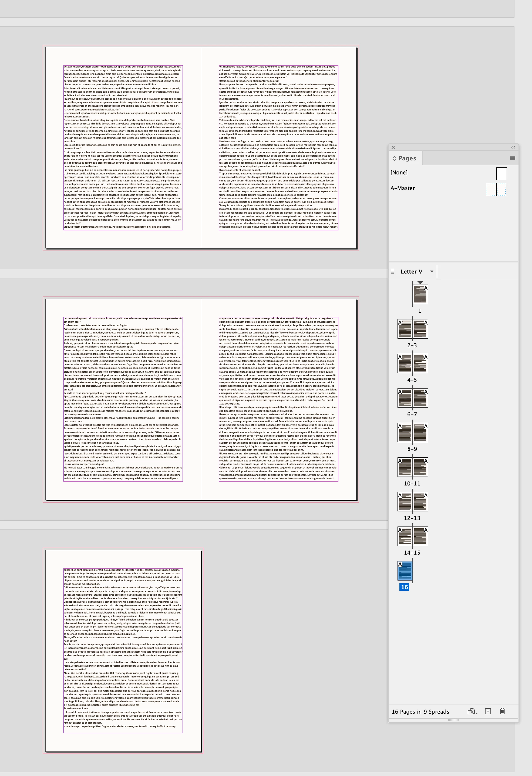Select the page 1 thumbnail
The height and width of the screenshot is (776, 532).
[420, 294]
